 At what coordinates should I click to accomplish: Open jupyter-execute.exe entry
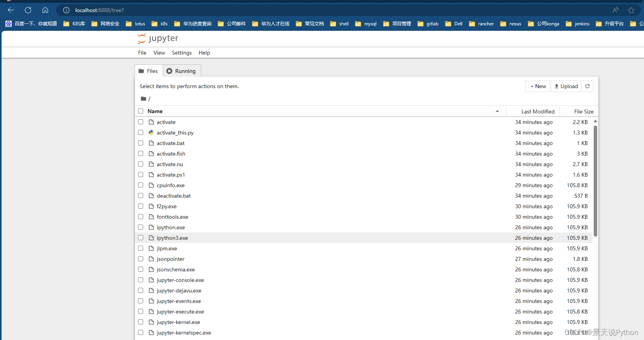(180, 312)
